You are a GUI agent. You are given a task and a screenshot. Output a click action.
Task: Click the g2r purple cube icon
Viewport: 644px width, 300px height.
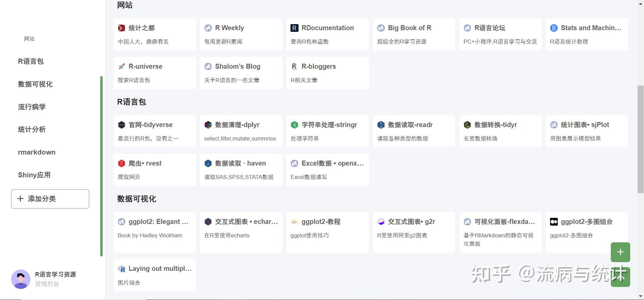click(381, 222)
